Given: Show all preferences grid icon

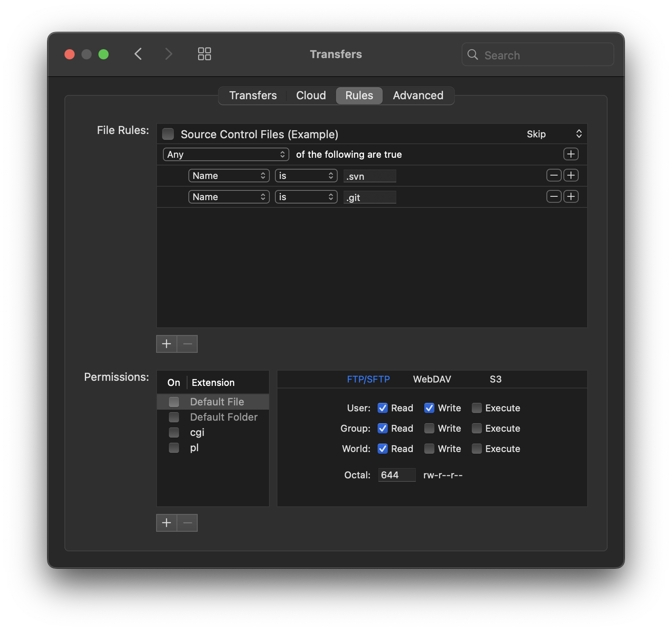Looking at the screenshot, I should [x=204, y=54].
